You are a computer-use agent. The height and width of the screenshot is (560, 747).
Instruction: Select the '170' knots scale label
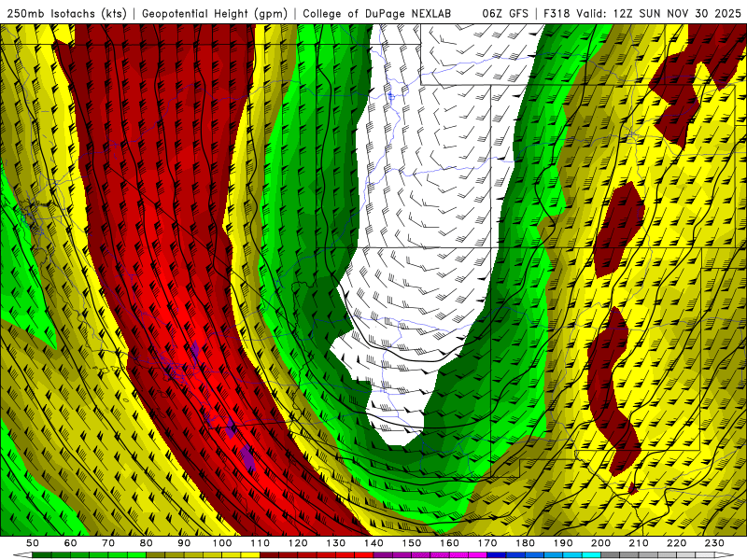[487, 543]
